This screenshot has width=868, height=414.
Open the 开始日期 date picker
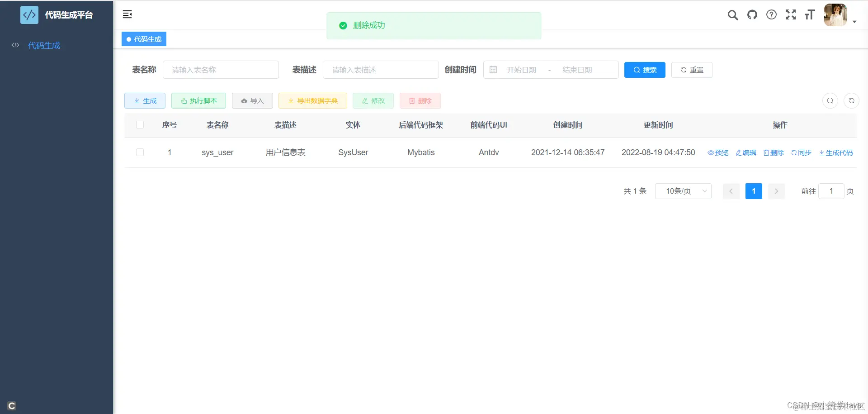pos(522,70)
